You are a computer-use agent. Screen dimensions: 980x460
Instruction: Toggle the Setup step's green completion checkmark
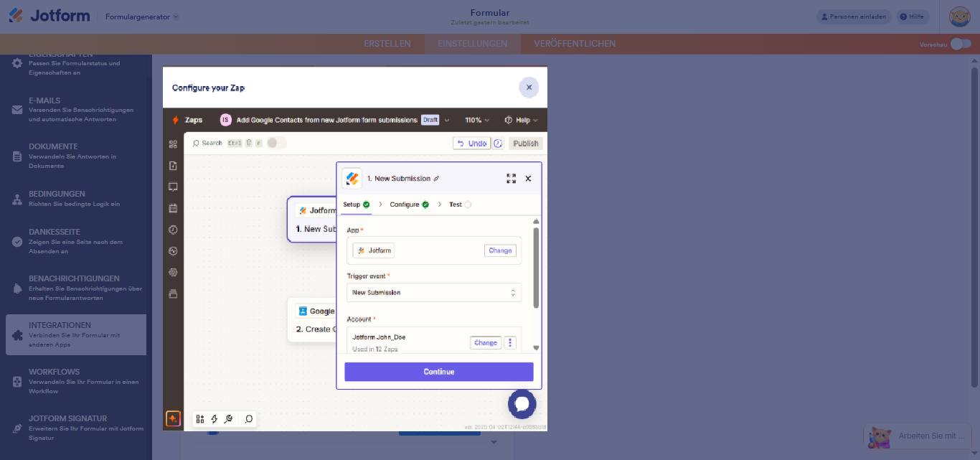[x=367, y=205]
